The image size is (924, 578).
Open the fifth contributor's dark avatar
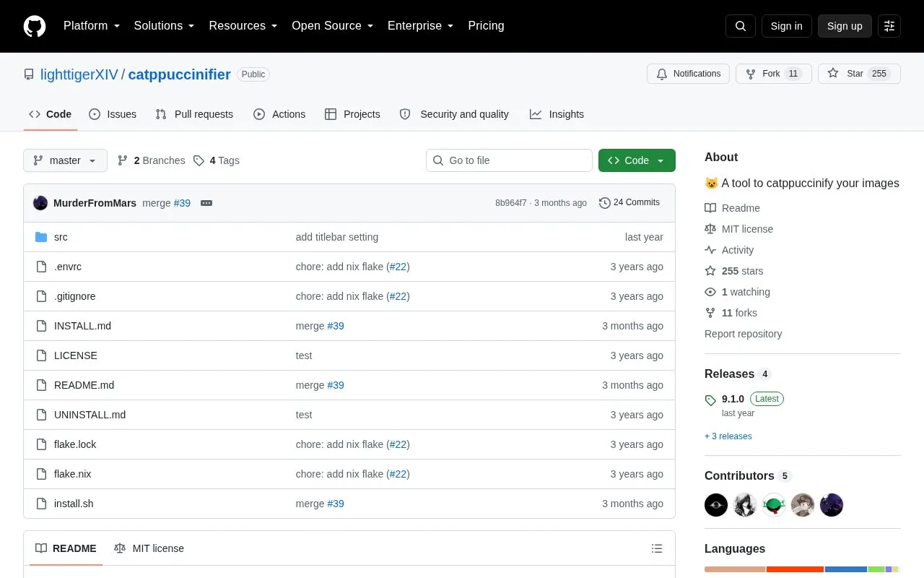[x=832, y=505]
